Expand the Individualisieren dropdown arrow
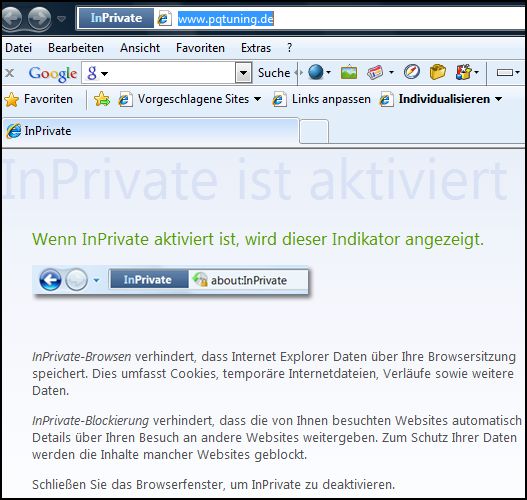This screenshot has height=500, width=527. point(499,99)
